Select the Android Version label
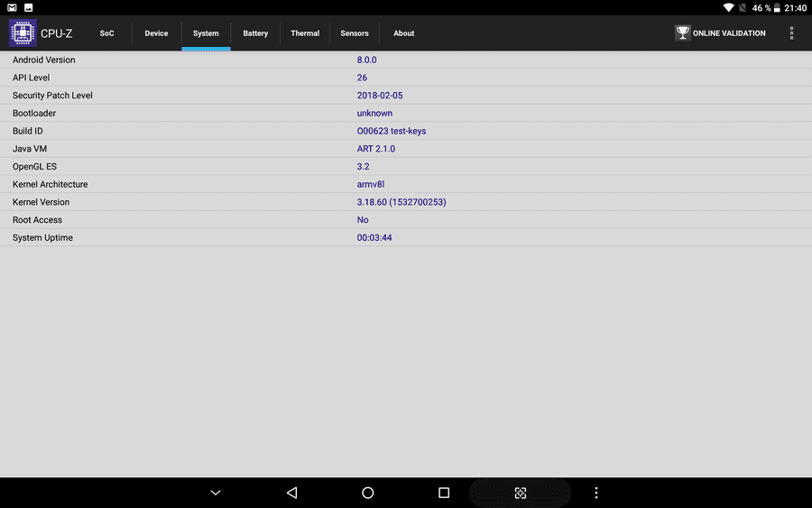812x508 pixels. (44, 60)
